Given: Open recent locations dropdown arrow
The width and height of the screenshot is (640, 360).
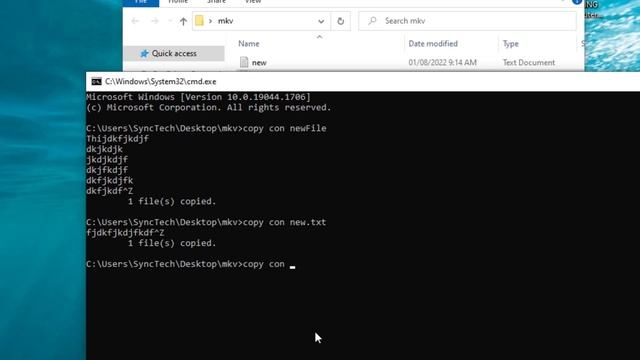Looking at the screenshot, I should 169,21.
